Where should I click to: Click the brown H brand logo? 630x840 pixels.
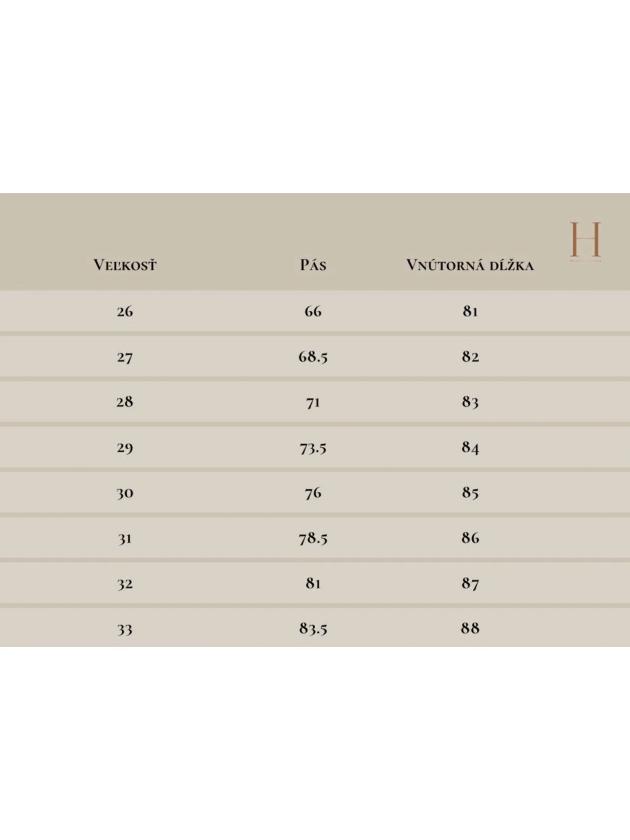click(585, 239)
